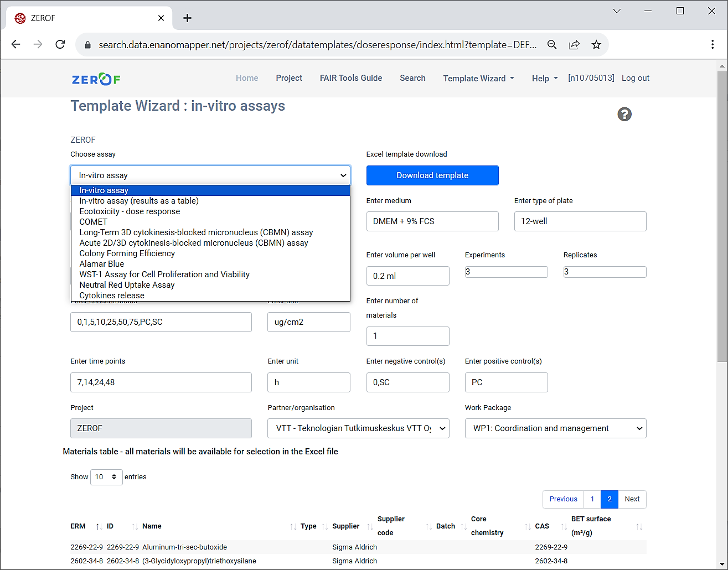Open the Work Package dropdown

[x=555, y=428]
